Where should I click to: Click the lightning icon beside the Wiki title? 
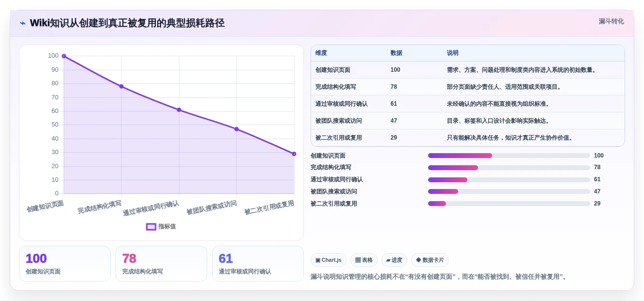[x=23, y=23]
